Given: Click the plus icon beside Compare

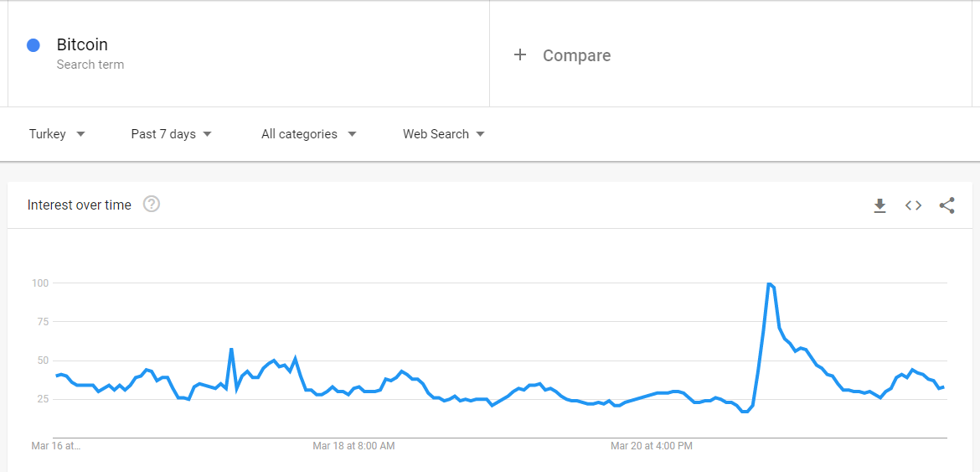Looking at the screenshot, I should click(x=520, y=54).
